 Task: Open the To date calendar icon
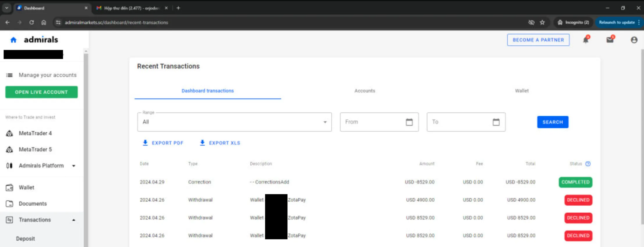pyautogui.click(x=496, y=122)
